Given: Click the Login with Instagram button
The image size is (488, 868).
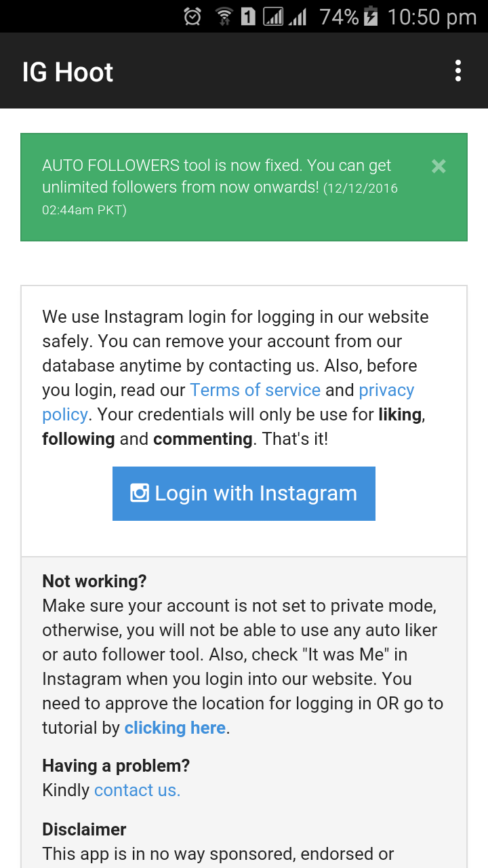Looking at the screenshot, I should tap(244, 494).
